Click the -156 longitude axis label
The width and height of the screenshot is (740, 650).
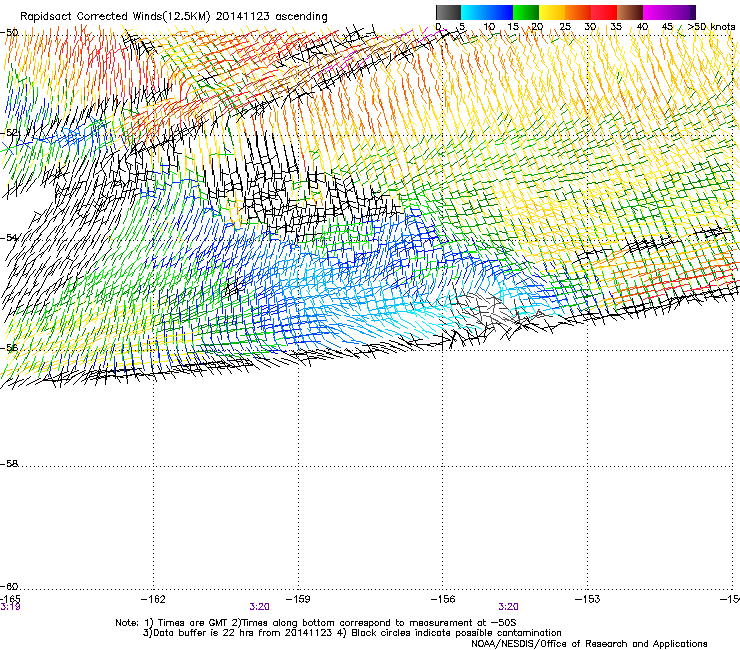coord(443,599)
